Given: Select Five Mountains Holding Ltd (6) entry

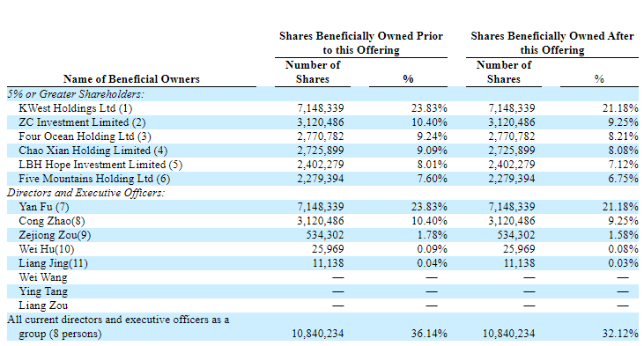Looking at the screenshot, I should coord(94,179).
